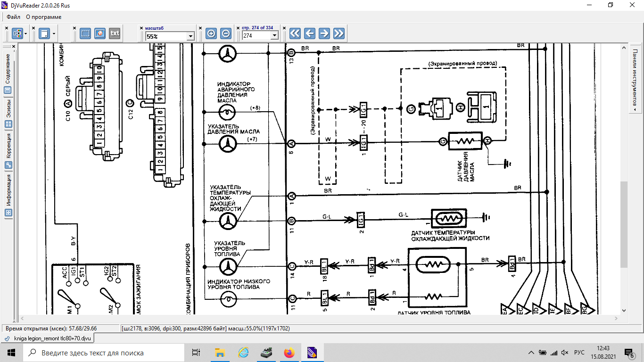Click the zoom out minus icon
This screenshot has width=644, height=362.
pos(226,33)
